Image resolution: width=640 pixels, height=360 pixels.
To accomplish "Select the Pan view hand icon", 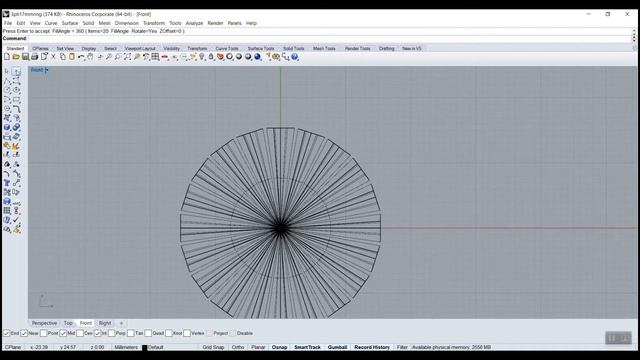I will pyautogui.click(x=90, y=57).
